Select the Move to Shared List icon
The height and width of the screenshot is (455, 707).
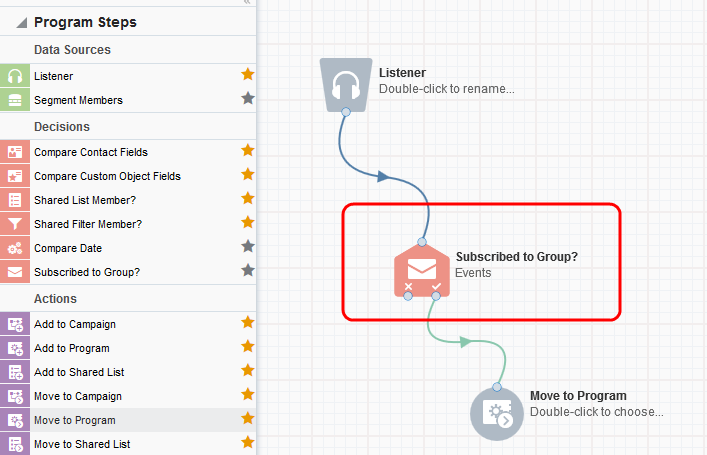tap(15, 444)
